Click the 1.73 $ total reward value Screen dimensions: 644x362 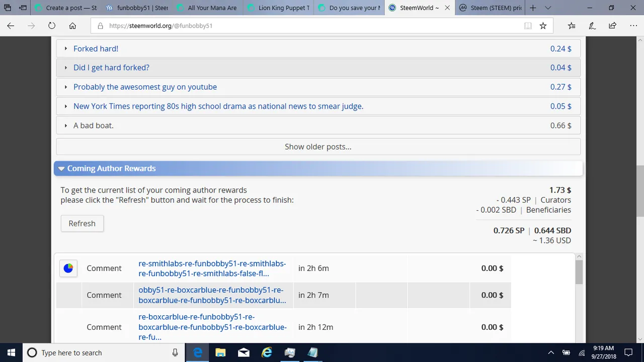coord(560,190)
